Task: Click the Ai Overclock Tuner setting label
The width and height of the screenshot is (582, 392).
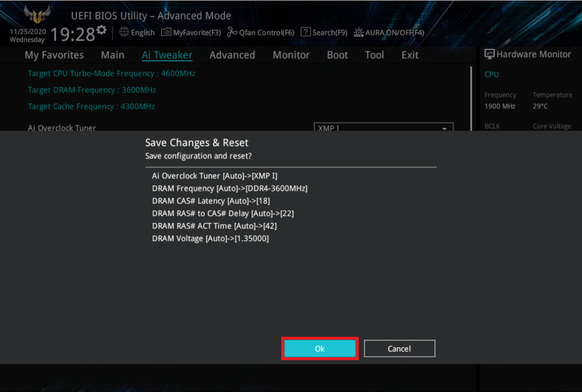Action: coord(62,127)
